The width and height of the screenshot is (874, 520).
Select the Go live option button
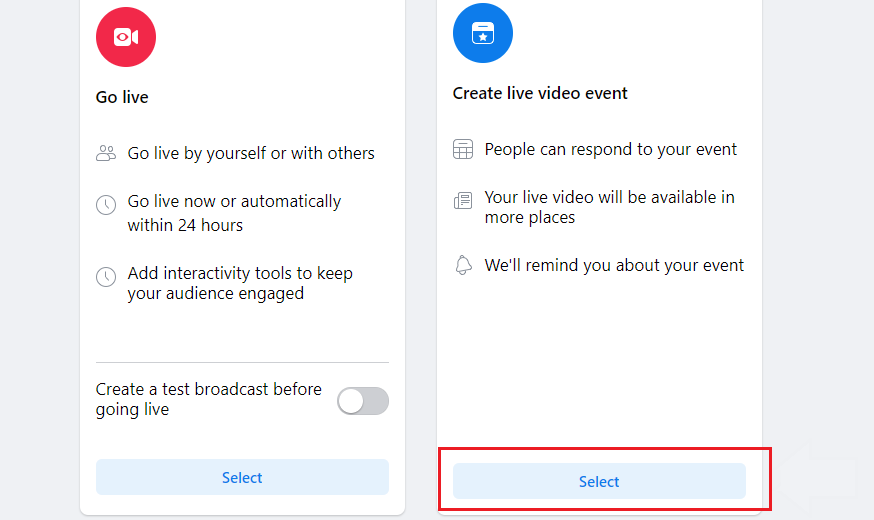pyautogui.click(x=242, y=477)
